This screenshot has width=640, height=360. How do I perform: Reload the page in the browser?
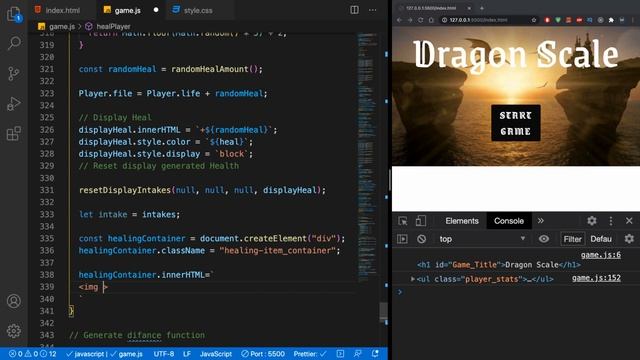point(420,20)
